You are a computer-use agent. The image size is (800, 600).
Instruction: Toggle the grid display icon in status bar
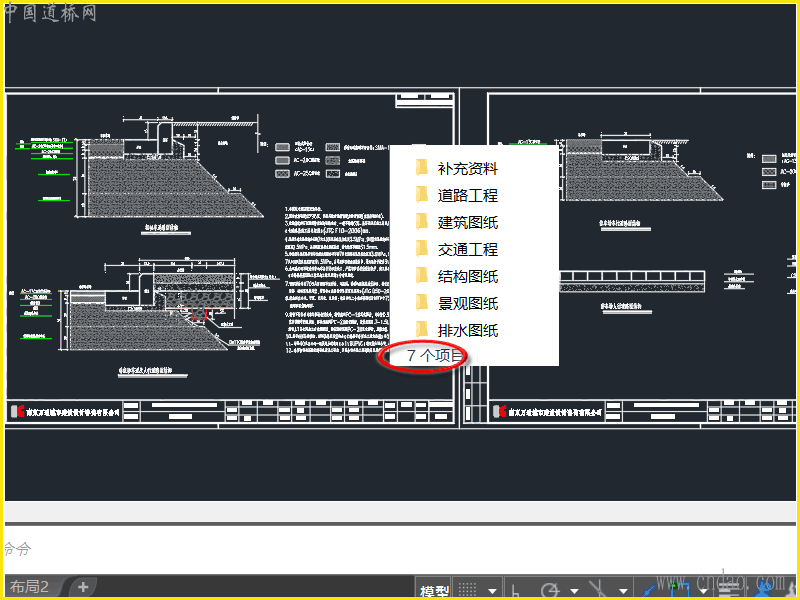(467, 590)
